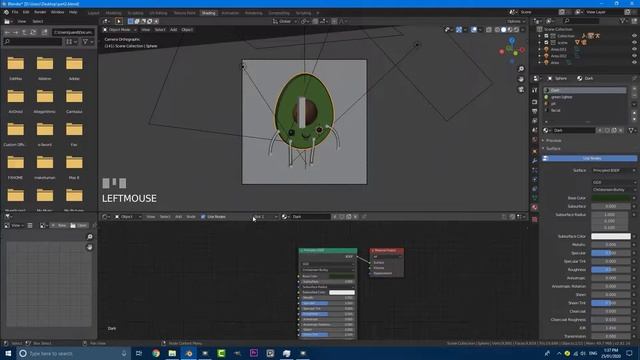The image size is (640, 360).
Task: Click the viewport pan hand gizmo
Action: pyautogui.click(x=521, y=79)
